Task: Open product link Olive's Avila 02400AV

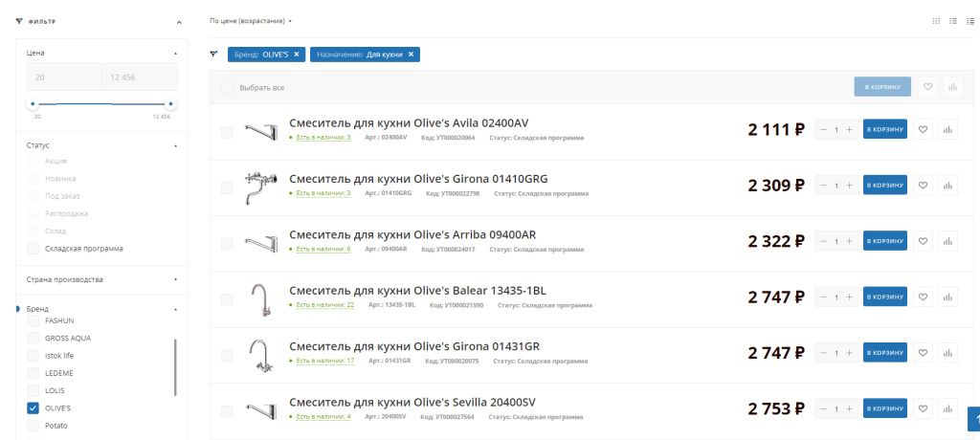Action: coord(409,122)
